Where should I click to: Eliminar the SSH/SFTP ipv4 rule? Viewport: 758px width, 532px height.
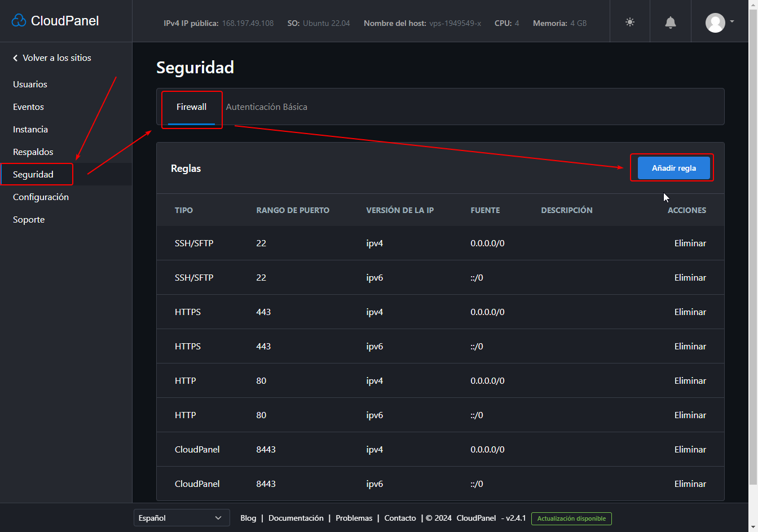(x=690, y=243)
